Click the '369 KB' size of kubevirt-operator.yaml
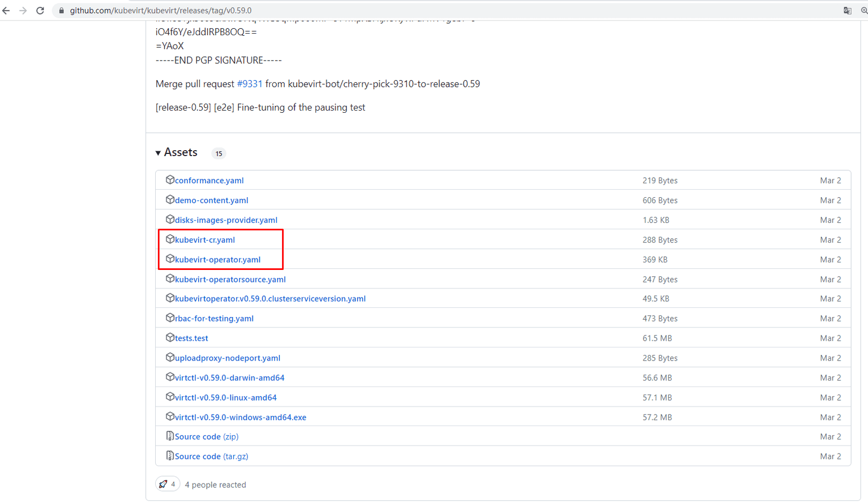The width and height of the screenshot is (868, 503). coord(655,260)
